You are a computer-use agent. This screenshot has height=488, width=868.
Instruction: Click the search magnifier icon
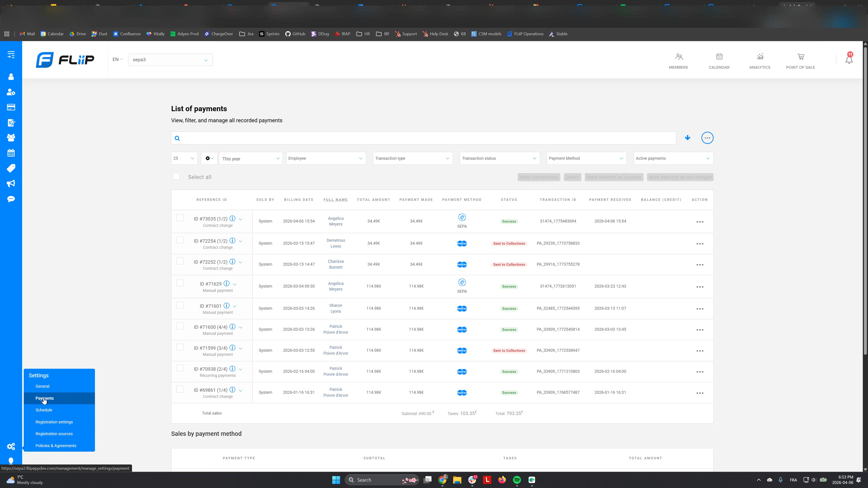tap(177, 138)
